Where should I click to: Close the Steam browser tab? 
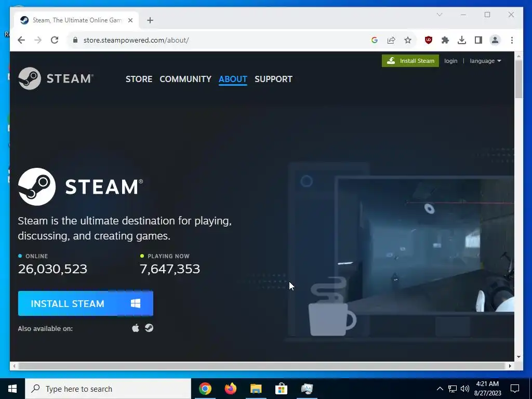tap(130, 20)
